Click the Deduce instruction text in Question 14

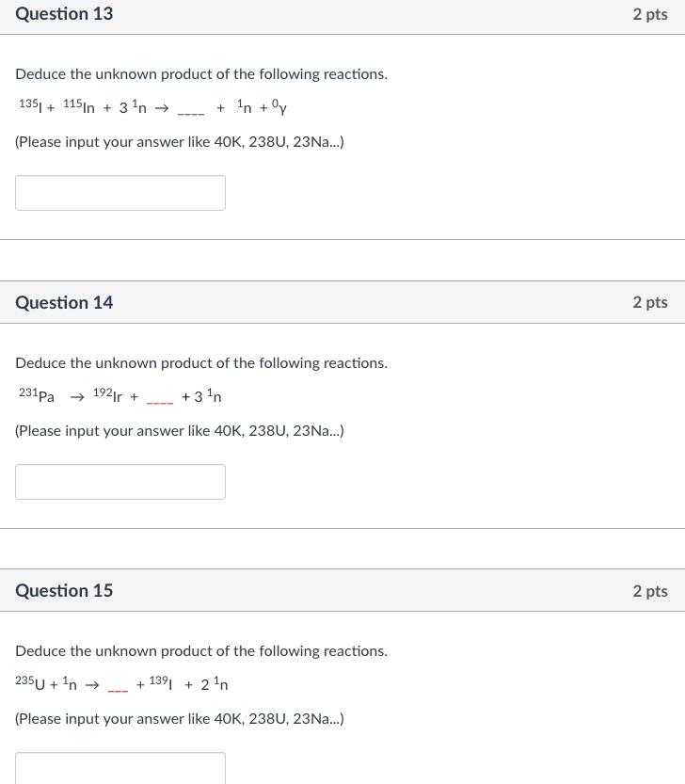(201, 362)
